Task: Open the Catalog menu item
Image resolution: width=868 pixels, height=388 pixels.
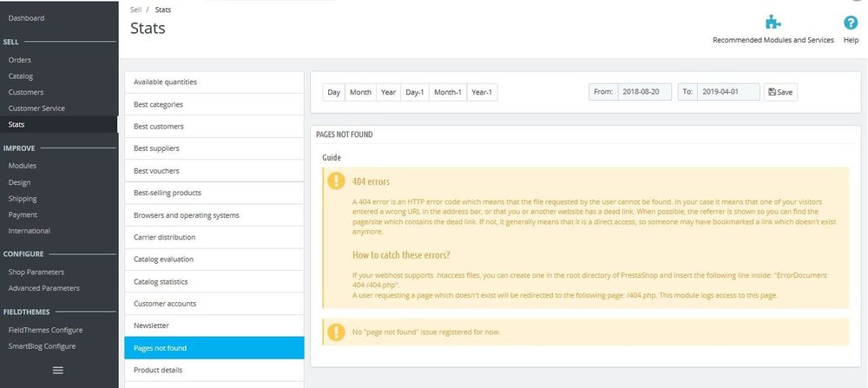Action: 21,76
